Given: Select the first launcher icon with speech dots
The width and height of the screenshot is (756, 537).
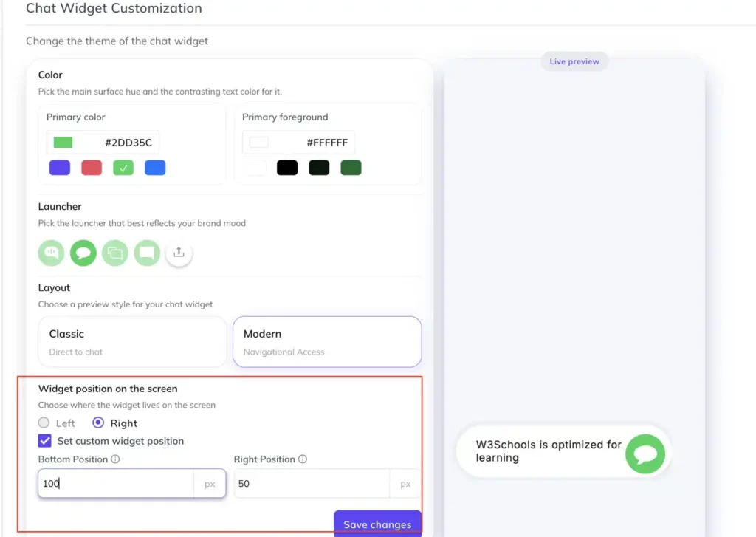Looking at the screenshot, I should 51,253.
